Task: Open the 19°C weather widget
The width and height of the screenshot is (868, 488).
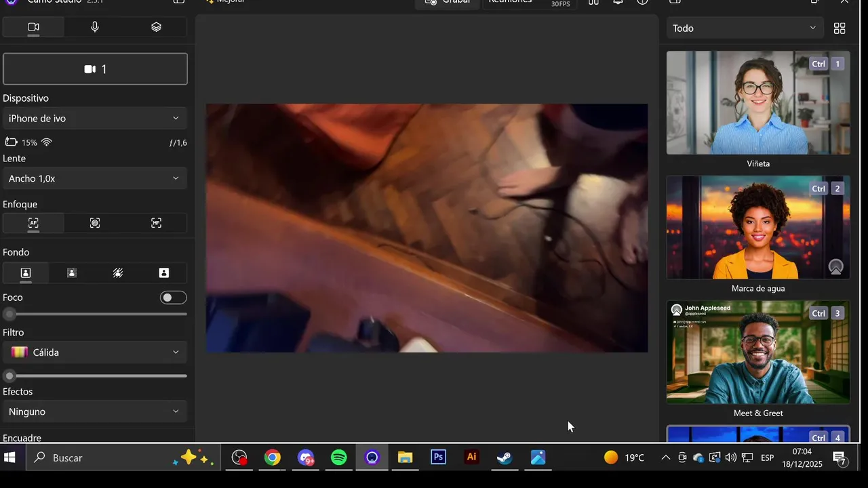Action: point(624,457)
